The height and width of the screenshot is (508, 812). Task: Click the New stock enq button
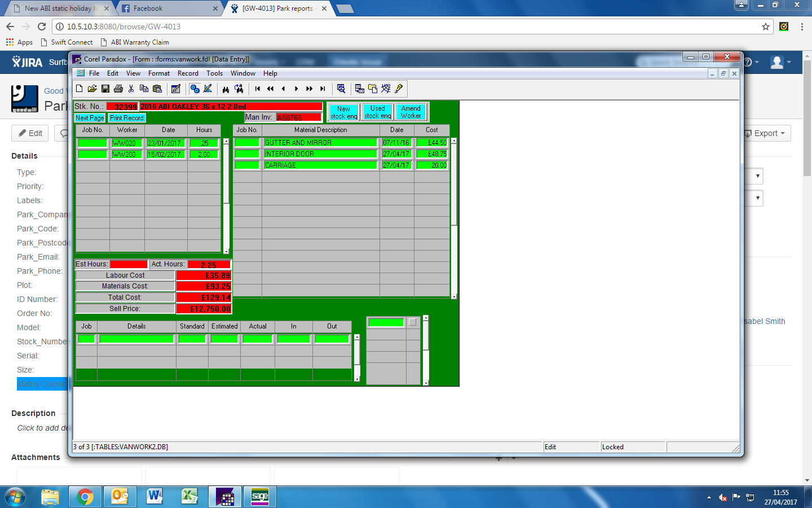tap(343, 112)
